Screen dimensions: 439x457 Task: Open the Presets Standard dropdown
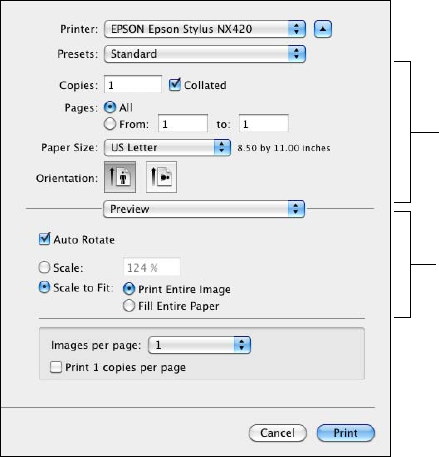click(x=205, y=54)
